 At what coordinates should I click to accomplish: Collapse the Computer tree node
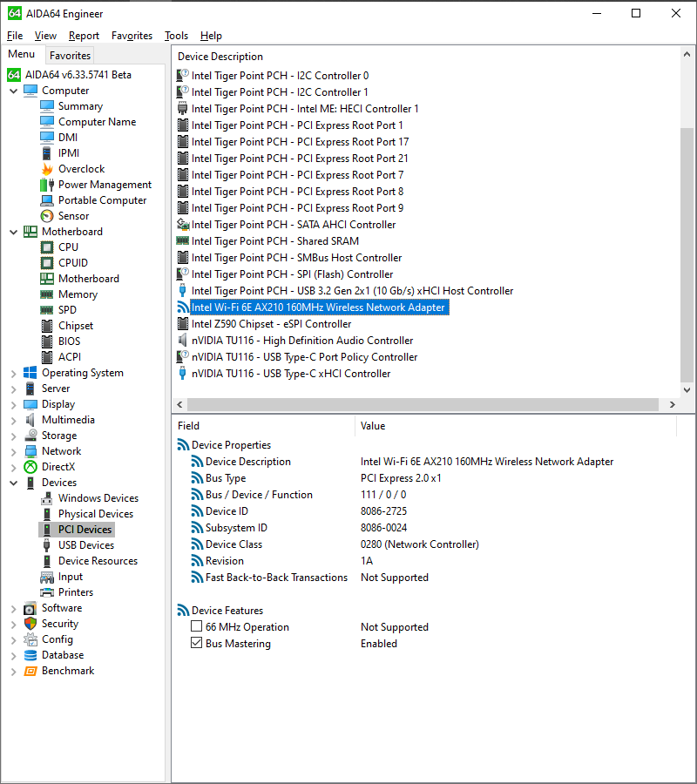click(13, 91)
